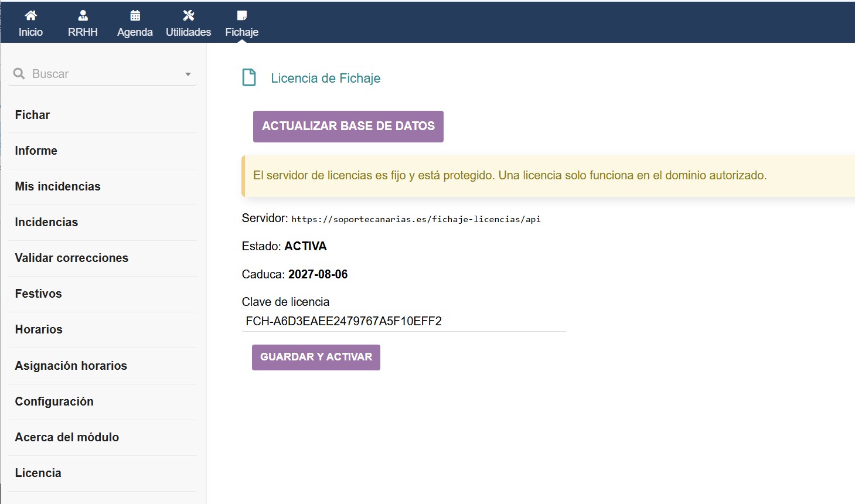Click the document icon beside Licencia de Fichaje

[x=249, y=77]
